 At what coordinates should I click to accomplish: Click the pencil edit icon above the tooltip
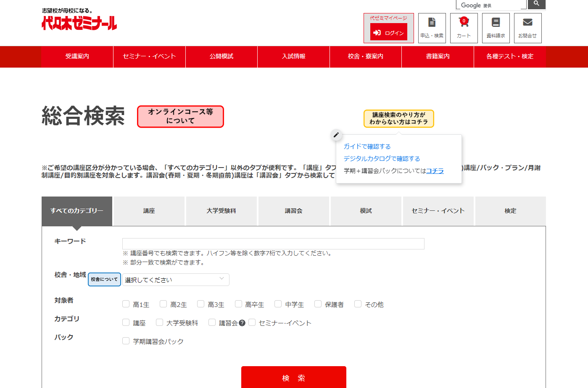click(x=336, y=135)
